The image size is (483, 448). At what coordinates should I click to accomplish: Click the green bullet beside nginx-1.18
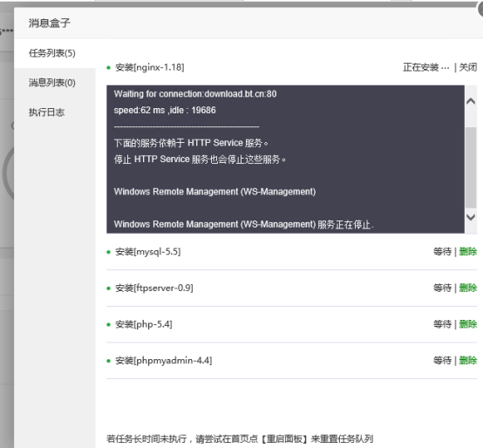(x=108, y=67)
